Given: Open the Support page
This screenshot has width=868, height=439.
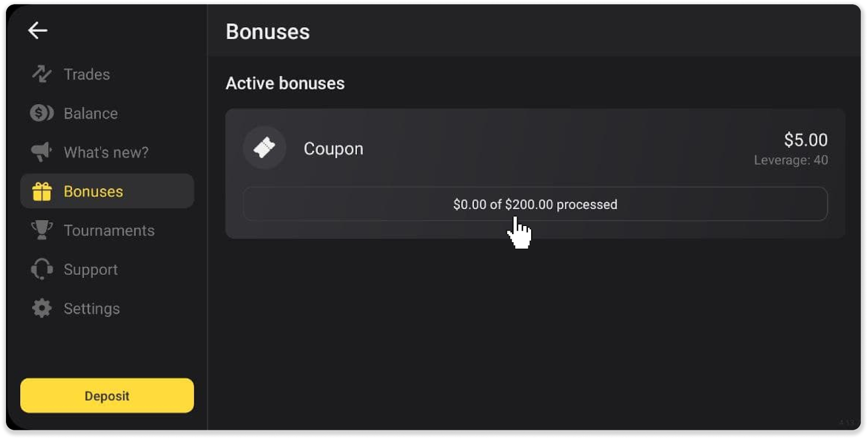Looking at the screenshot, I should pos(91,269).
